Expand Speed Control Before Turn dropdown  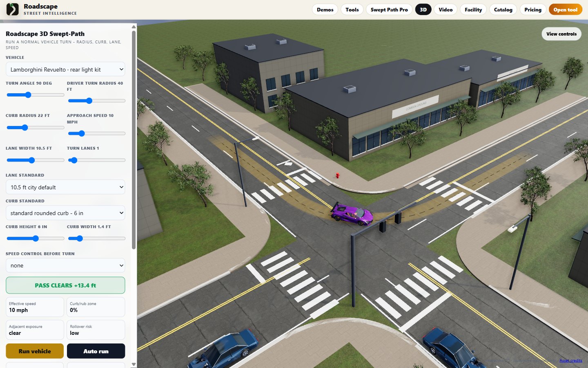[x=65, y=265]
